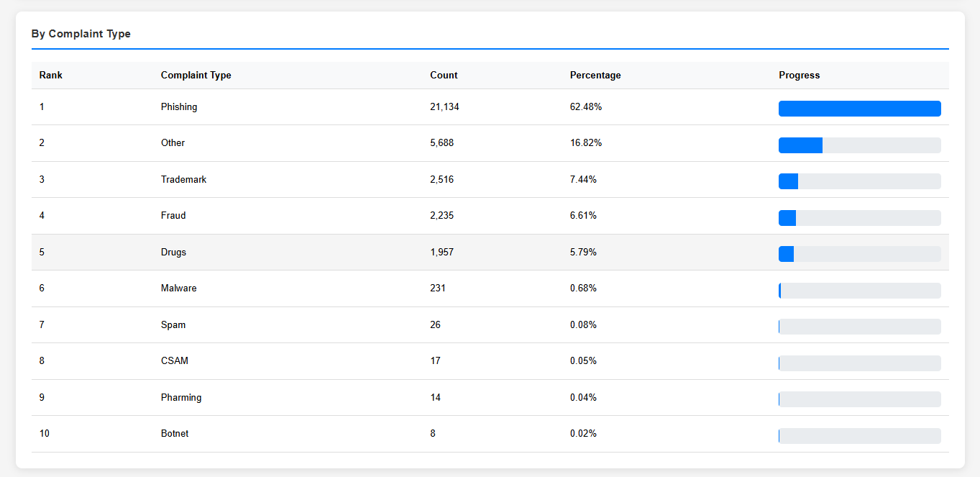Click the By Complaint Type heading
980x477 pixels.
[x=81, y=34]
